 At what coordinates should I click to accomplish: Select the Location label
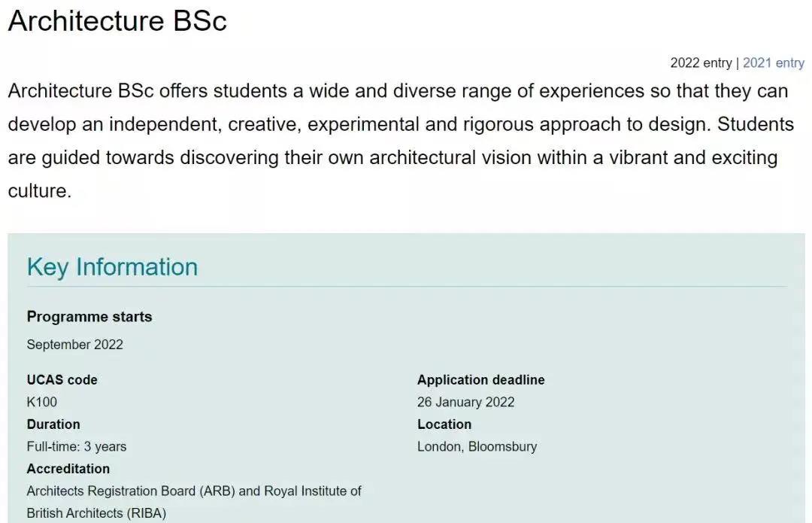point(444,424)
